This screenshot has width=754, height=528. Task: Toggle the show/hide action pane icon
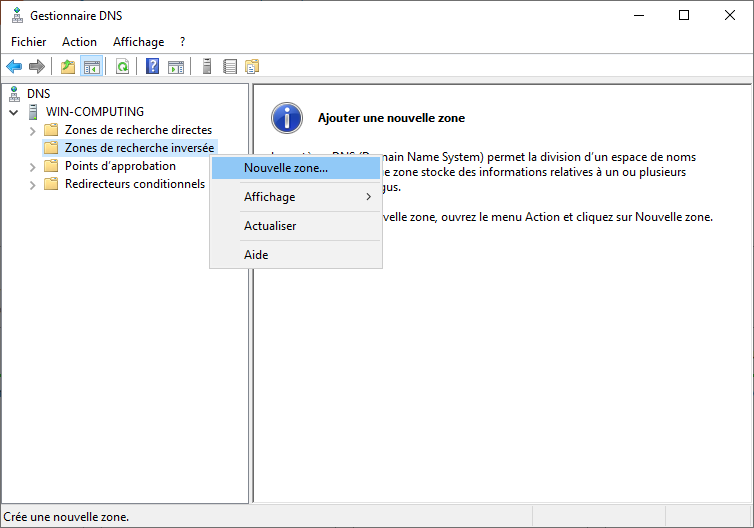[x=176, y=67]
